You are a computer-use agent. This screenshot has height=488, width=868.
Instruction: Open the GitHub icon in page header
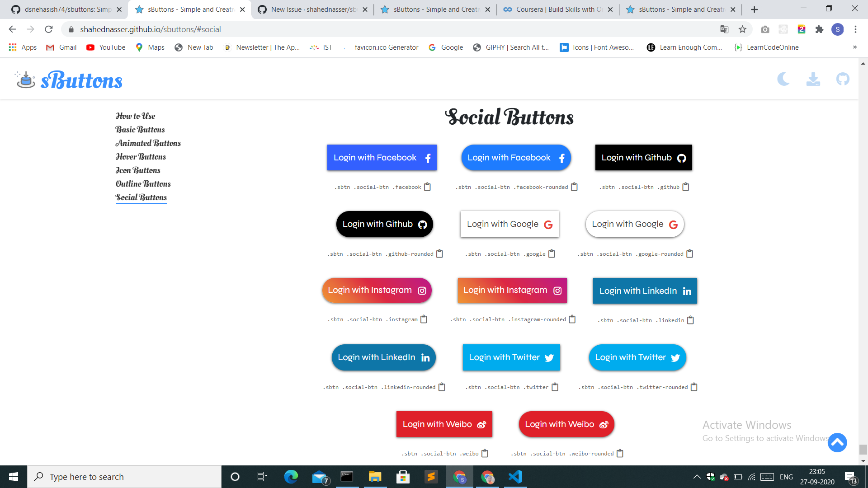point(842,80)
